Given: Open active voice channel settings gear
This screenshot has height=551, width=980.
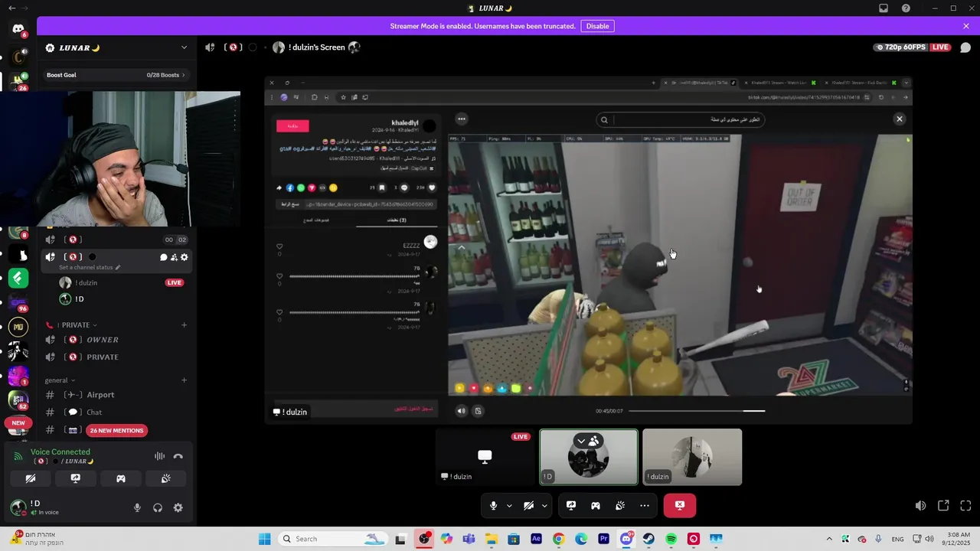Looking at the screenshot, I should (184, 257).
